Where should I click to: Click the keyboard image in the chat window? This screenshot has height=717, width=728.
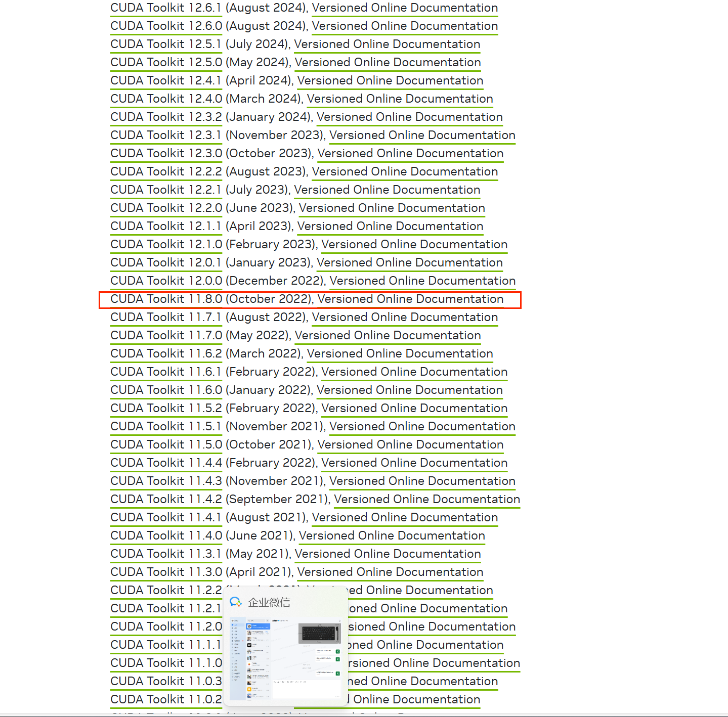pos(319,633)
